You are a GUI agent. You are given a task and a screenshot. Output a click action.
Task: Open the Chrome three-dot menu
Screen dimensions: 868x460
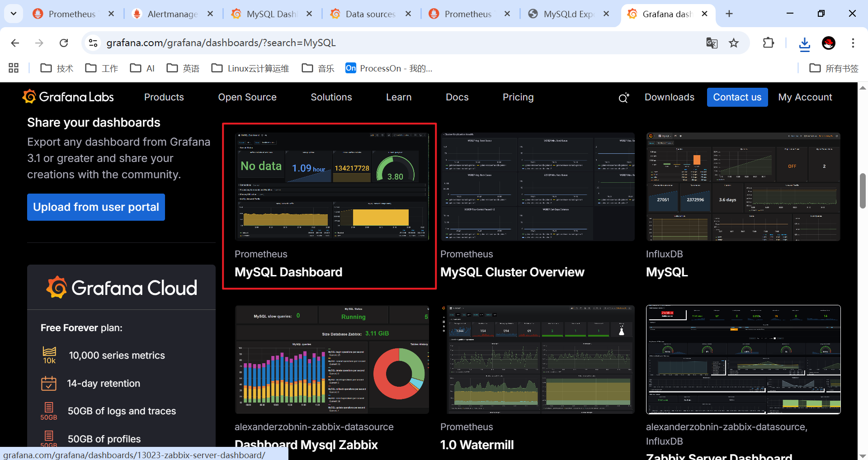pos(853,43)
